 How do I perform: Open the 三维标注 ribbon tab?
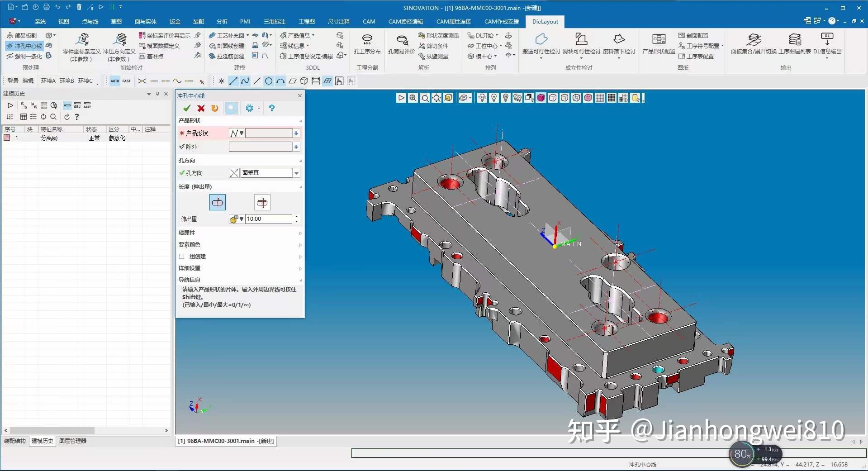274,21
